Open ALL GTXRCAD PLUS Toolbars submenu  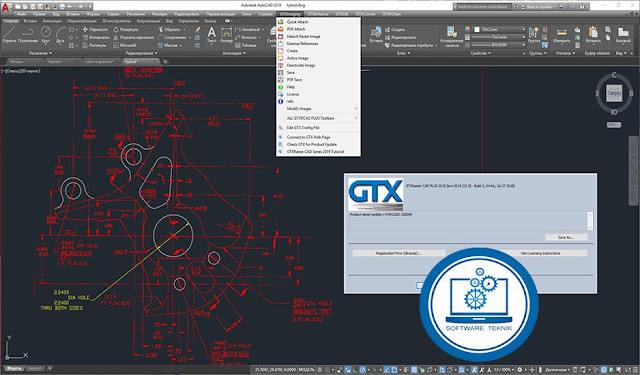tap(318, 118)
